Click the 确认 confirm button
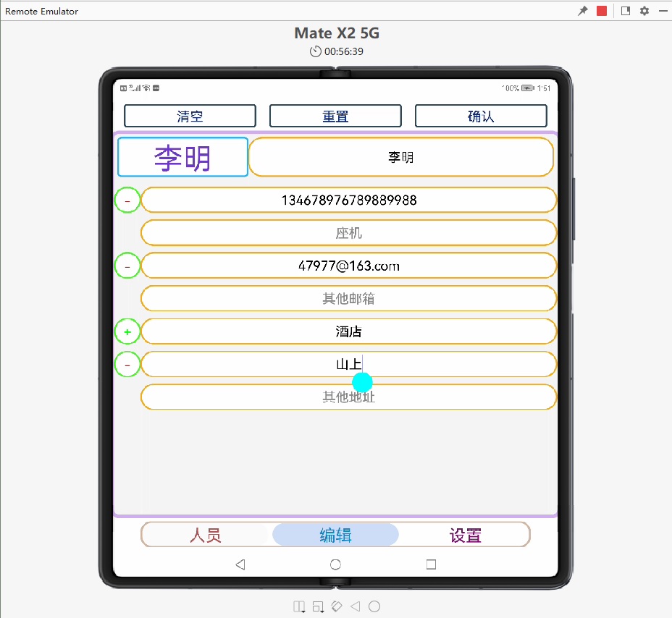This screenshot has width=672, height=618. pos(481,116)
